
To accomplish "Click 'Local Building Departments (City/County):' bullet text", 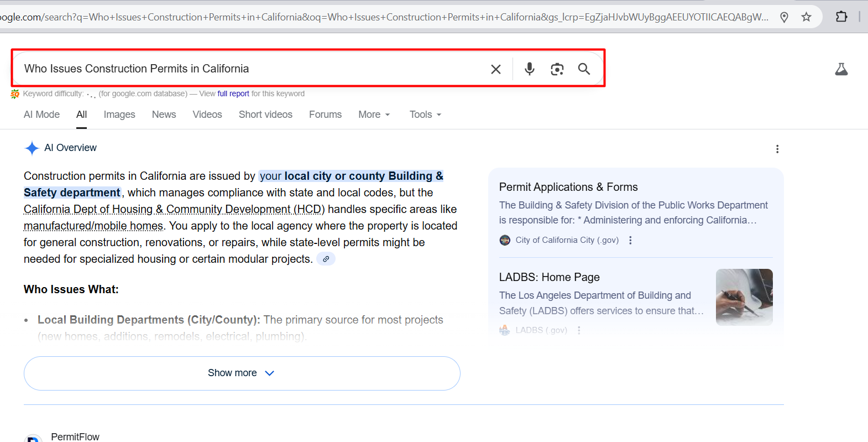I will 149,320.
